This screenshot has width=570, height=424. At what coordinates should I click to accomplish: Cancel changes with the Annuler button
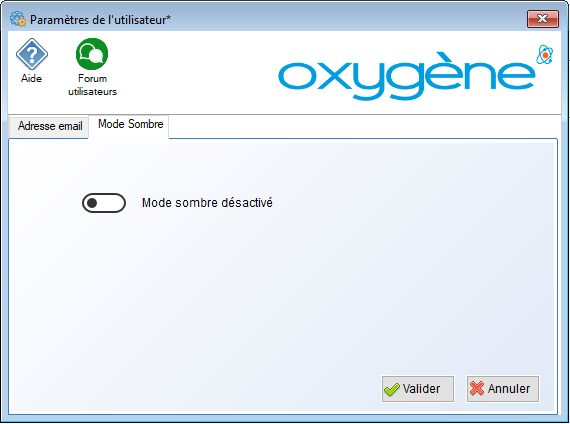pyautogui.click(x=503, y=389)
